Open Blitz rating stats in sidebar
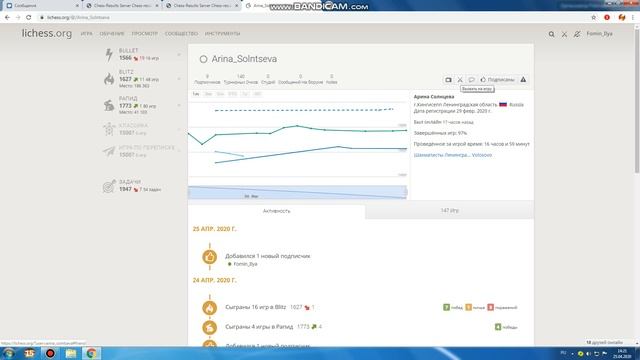 (x=142, y=79)
